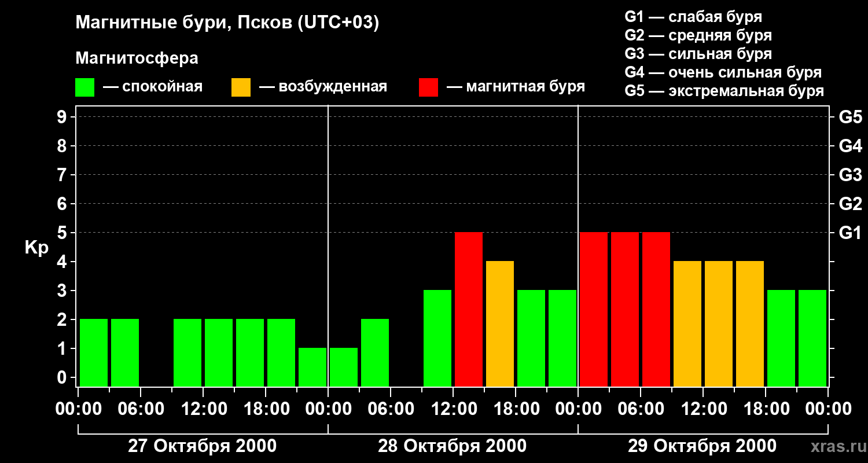Viewport: 868px width, 463px height.
Task: Click the Kp 2 green bar at 03:00–06:00, 28 Октября
Action: point(375,352)
